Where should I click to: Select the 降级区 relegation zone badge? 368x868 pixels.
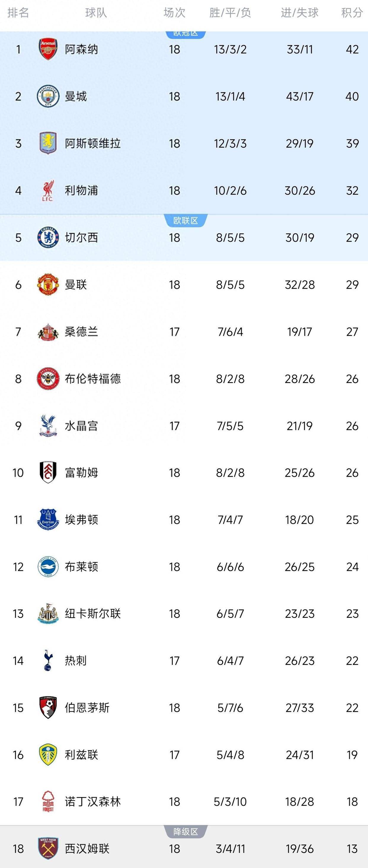(186, 831)
